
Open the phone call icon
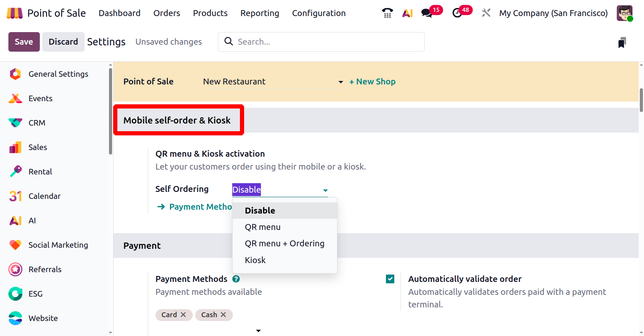[x=387, y=13]
